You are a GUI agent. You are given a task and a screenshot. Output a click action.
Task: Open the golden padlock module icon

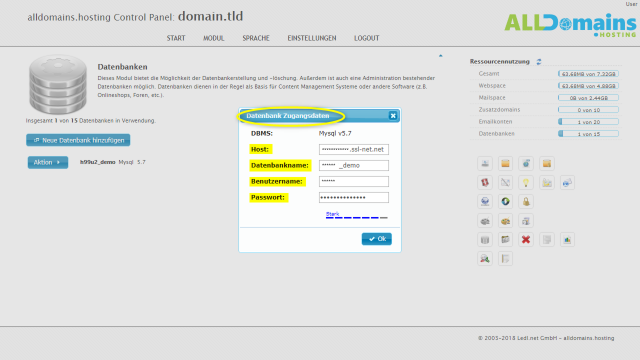[x=526, y=201]
